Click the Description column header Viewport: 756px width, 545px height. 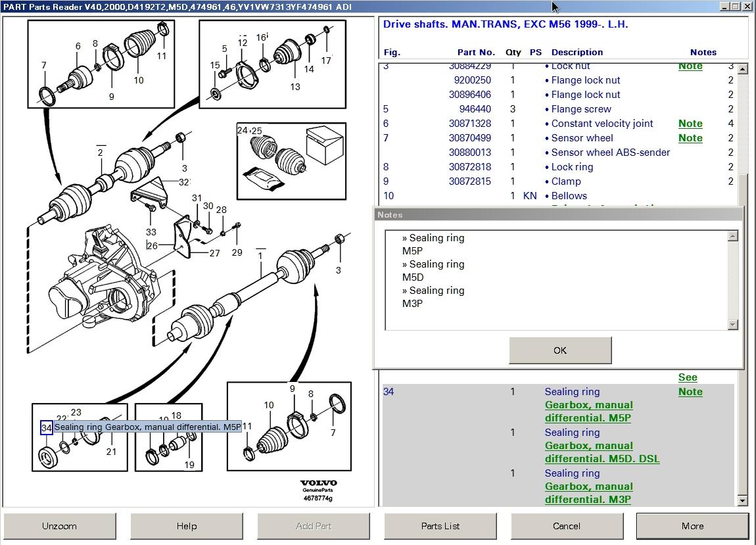tap(577, 52)
